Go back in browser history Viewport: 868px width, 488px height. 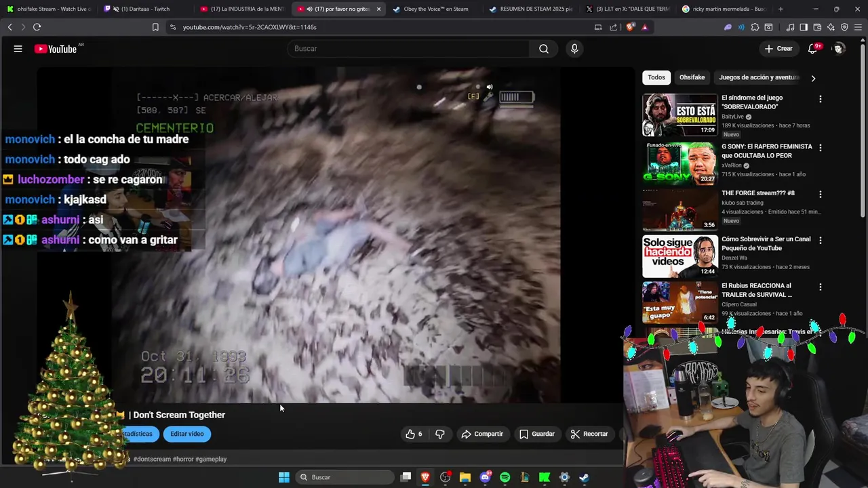(9, 27)
